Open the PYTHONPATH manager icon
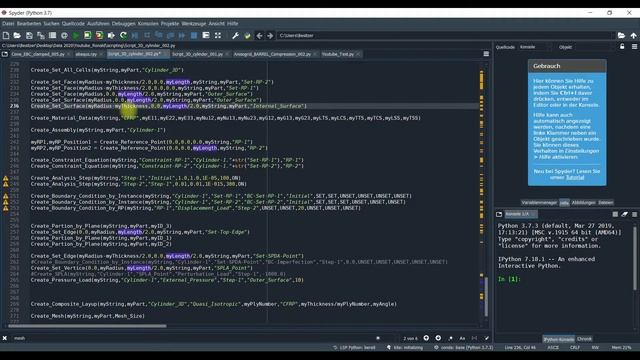 point(247,36)
